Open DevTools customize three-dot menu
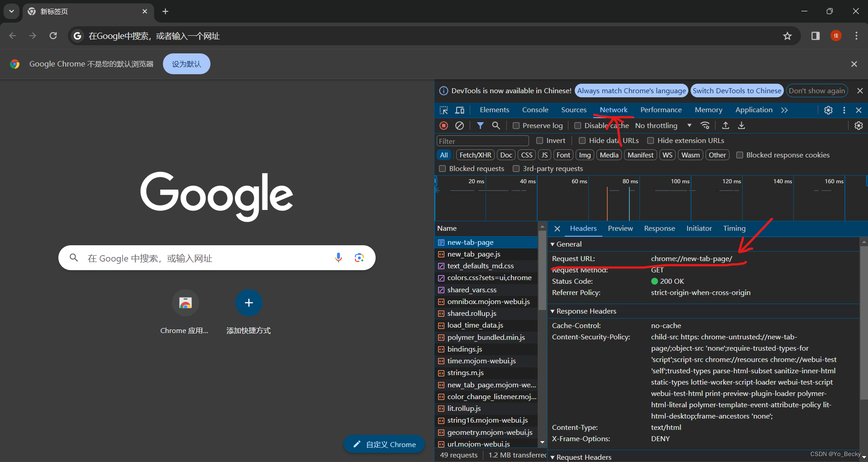 point(844,110)
